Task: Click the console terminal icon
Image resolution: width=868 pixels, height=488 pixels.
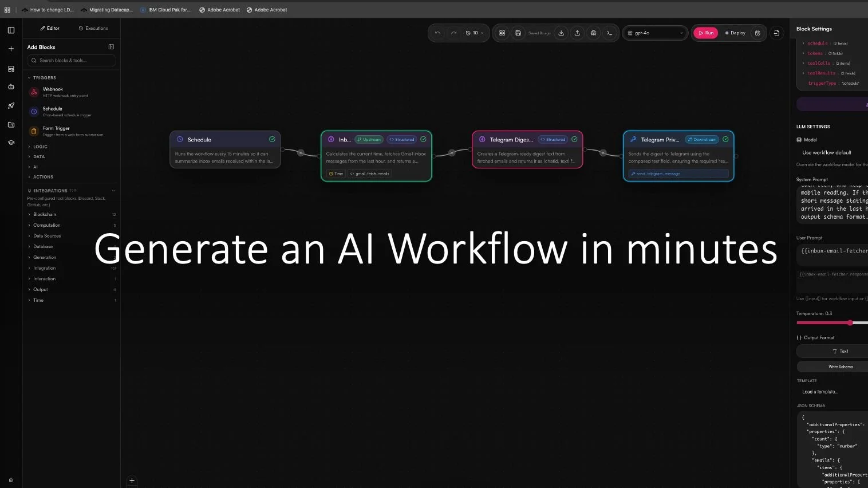Action: click(610, 33)
